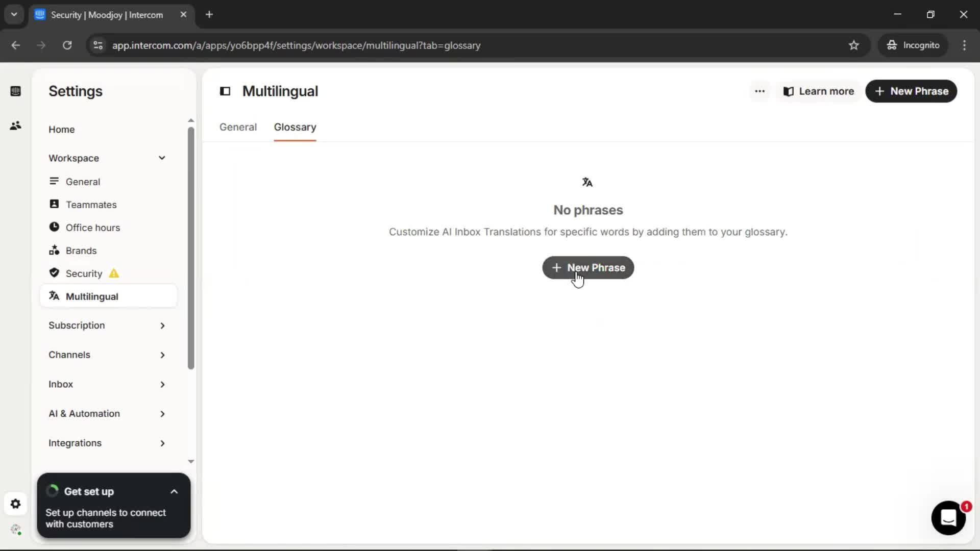
Task: Click the address bar URL
Action: [296, 45]
